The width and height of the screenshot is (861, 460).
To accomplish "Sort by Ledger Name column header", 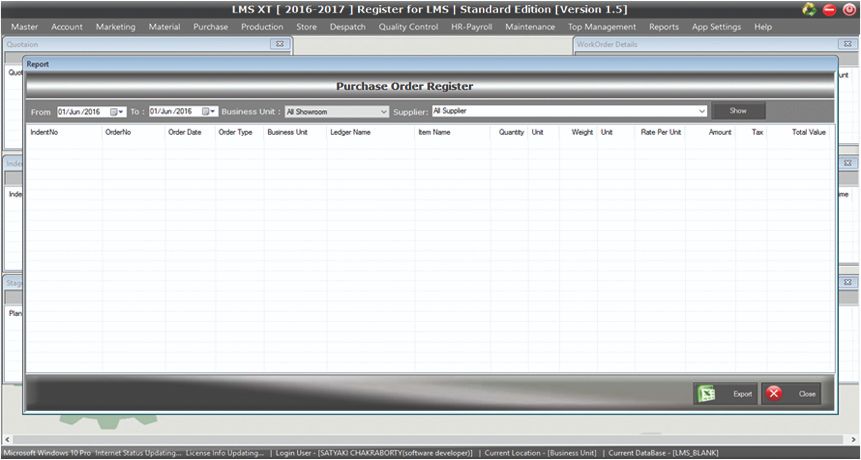I will 350,132.
